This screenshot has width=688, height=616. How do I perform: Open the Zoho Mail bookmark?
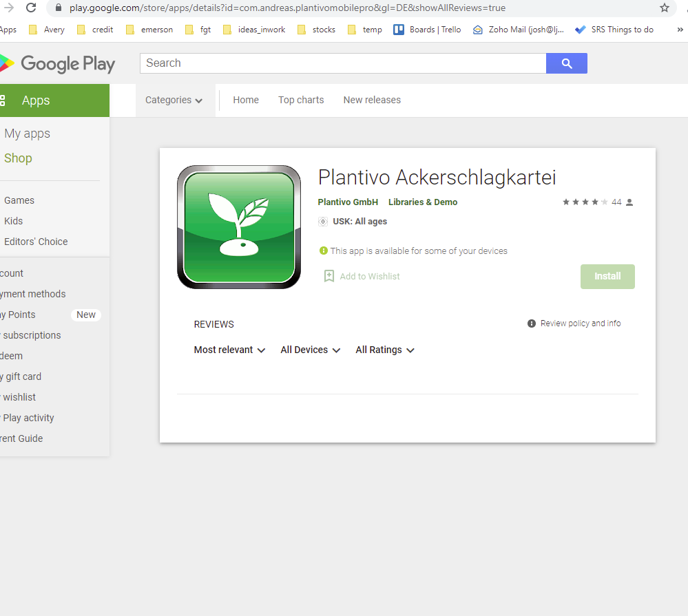519,30
